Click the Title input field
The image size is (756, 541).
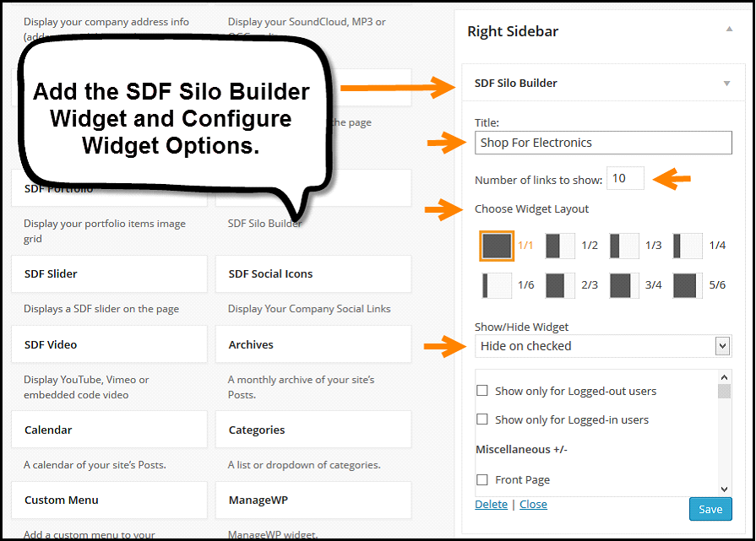pos(603,143)
